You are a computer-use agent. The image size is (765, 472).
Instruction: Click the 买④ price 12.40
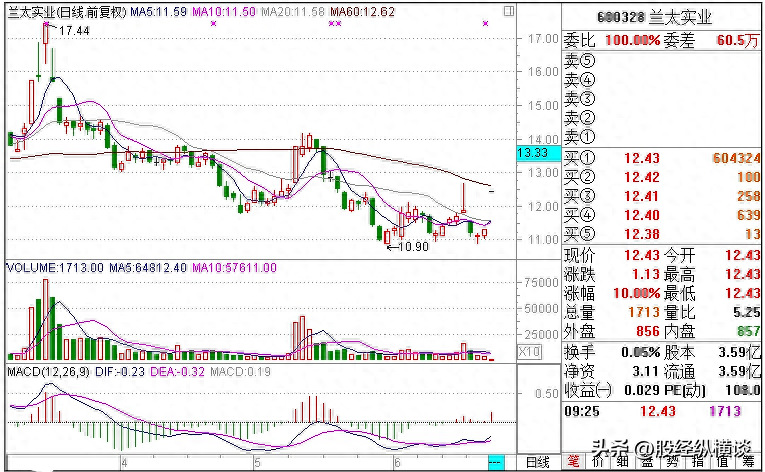point(642,215)
